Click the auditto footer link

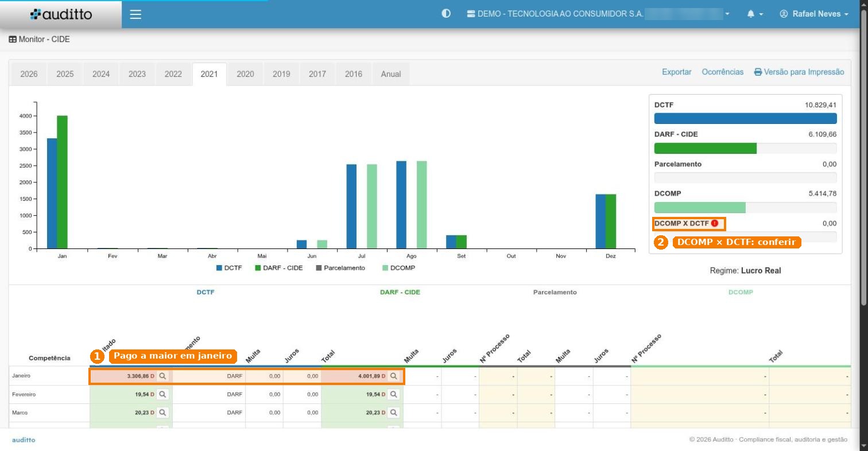click(x=24, y=440)
